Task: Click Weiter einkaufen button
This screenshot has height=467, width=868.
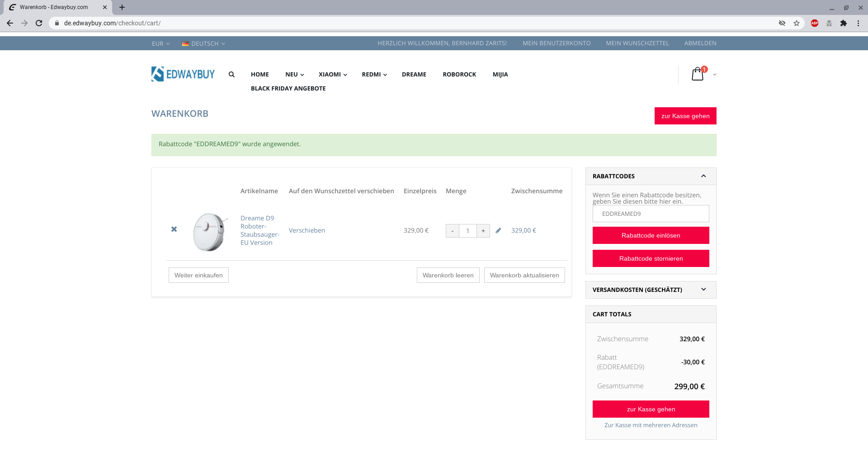Action: pyautogui.click(x=198, y=275)
